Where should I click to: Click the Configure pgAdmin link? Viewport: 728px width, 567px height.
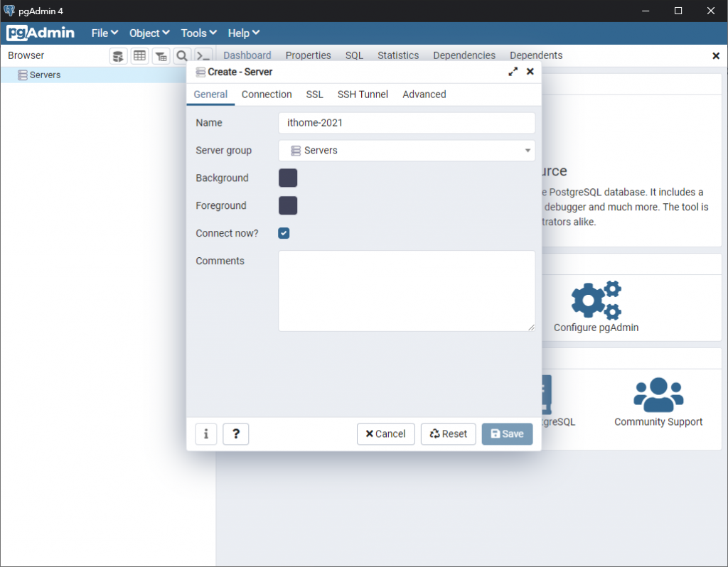click(596, 328)
